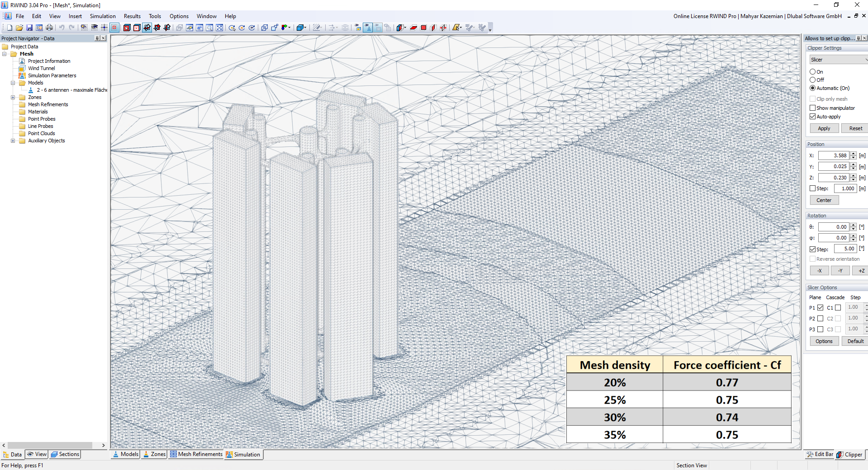Click the Redo icon
Screen dimensions: 868x470
pyautogui.click(x=72, y=27)
